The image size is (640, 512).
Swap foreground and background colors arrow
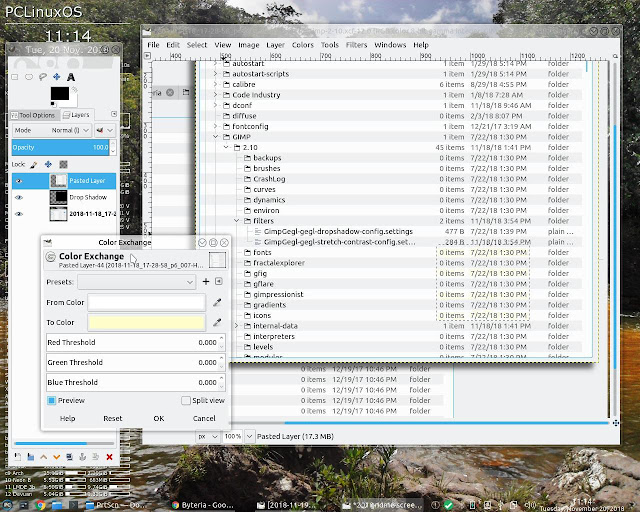click(x=74, y=89)
